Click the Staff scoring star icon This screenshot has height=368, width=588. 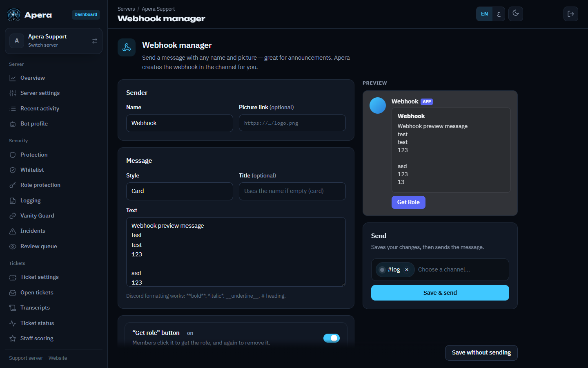click(13, 339)
